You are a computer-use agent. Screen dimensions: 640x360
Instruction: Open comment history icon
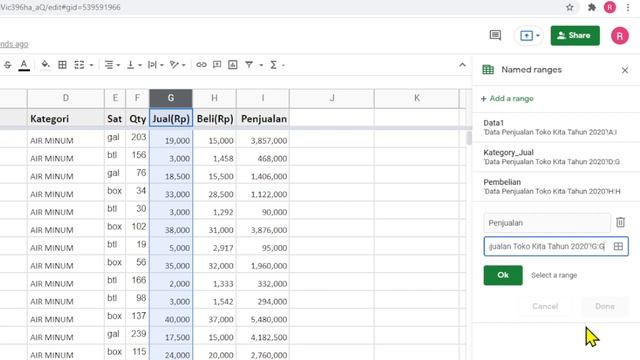click(x=495, y=36)
